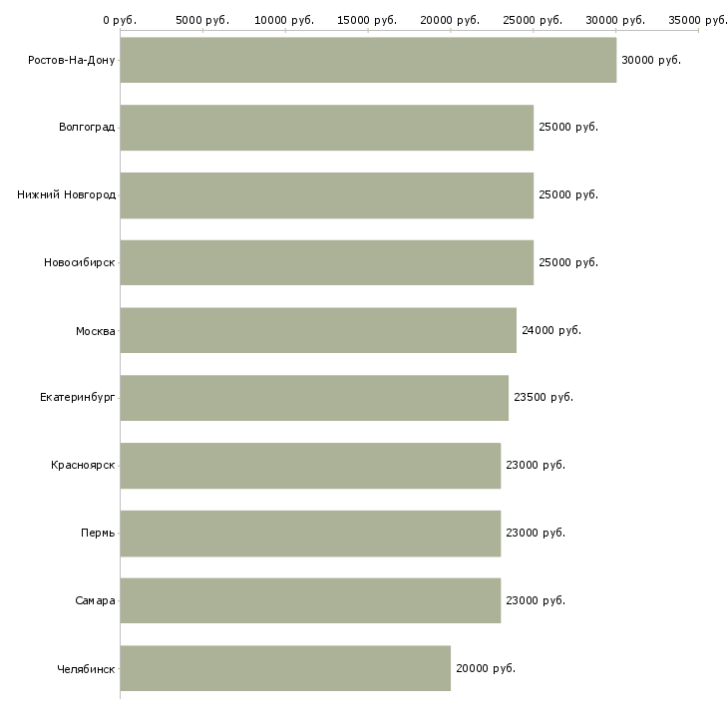
Task: Click the 0 руб. axis tick label
Action: coord(120,20)
